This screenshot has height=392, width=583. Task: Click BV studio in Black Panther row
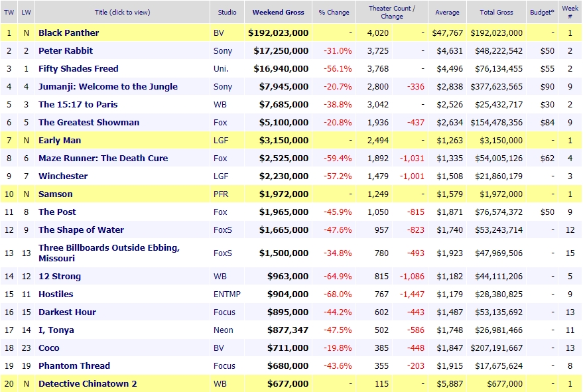pos(219,33)
